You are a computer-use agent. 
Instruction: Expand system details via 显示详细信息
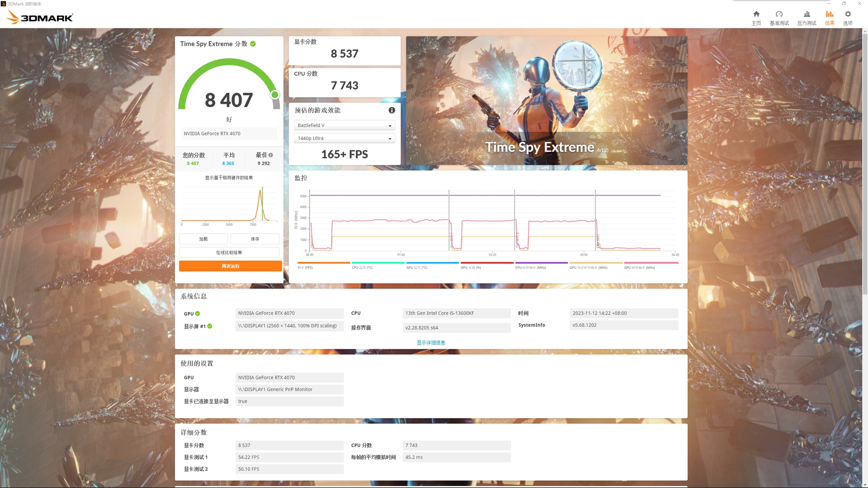[431, 343]
